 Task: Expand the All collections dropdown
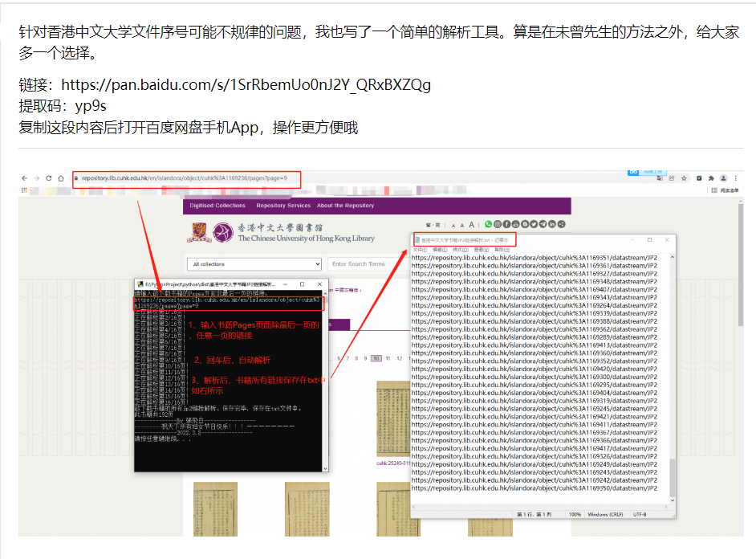[x=254, y=264]
